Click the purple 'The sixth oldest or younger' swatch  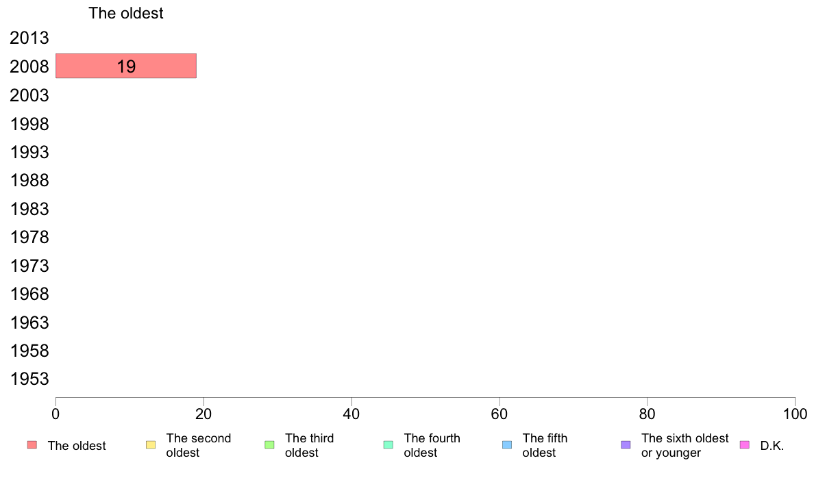pos(626,445)
